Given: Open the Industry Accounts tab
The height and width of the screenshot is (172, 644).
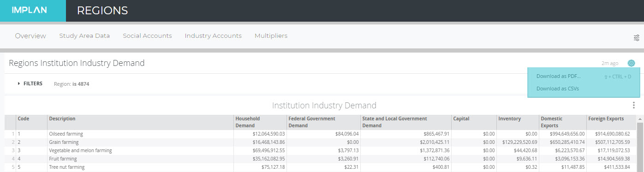Looking at the screenshot, I should (x=213, y=36).
